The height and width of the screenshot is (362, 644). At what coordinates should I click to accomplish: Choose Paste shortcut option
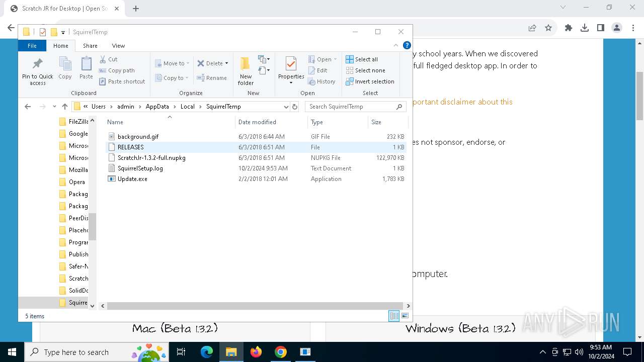(x=122, y=81)
